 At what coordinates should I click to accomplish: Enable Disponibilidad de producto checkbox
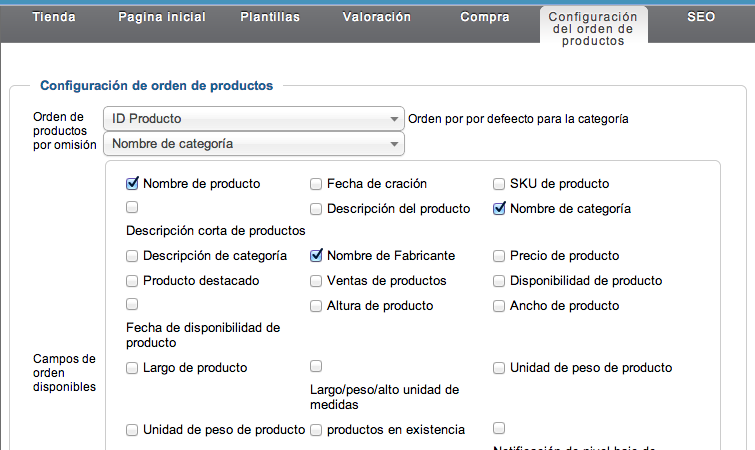tap(499, 281)
